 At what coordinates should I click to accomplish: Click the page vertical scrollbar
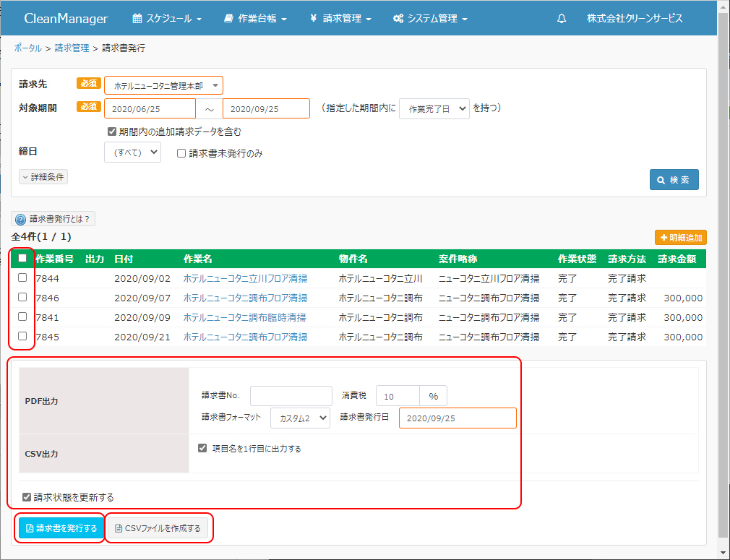tap(723, 289)
